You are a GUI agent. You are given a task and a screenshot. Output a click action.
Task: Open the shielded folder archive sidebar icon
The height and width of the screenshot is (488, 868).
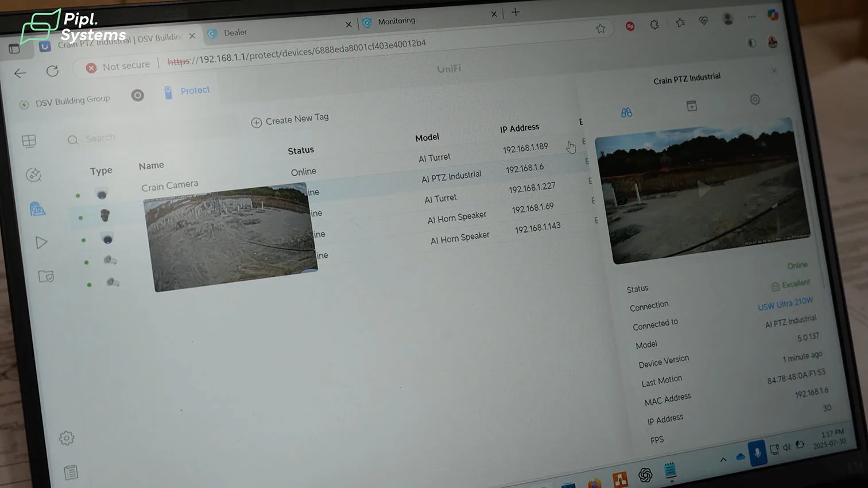click(46, 276)
